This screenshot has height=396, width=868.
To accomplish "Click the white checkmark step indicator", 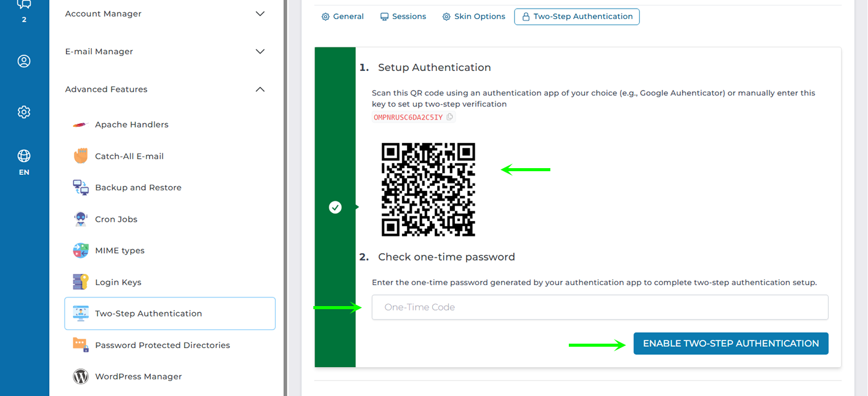I will pyautogui.click(x=335, y=208).
